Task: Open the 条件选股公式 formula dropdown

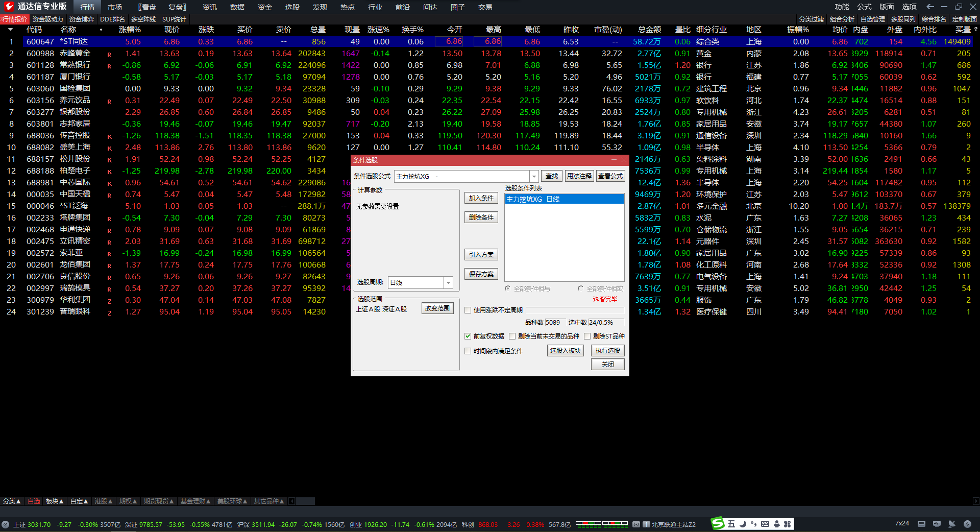Action: tap(534, 176)
